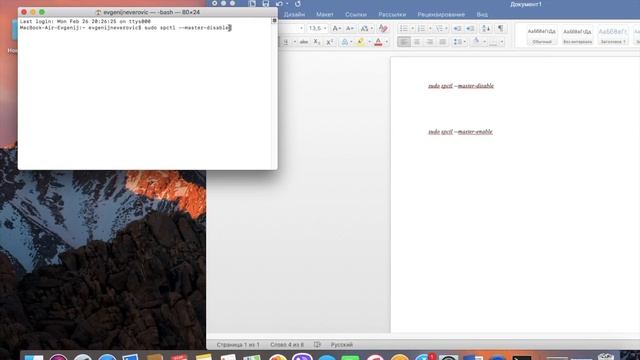The image size is (640, 360).
Task: Open the Вид tab
Action: click(x=482, y=14)
